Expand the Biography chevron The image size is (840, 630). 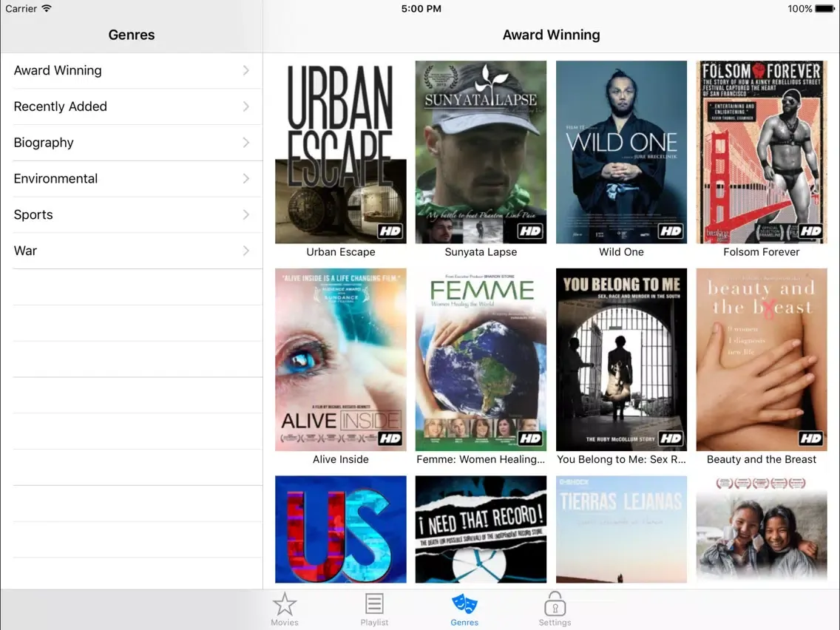pyautogui.click(x=246, y=142)
